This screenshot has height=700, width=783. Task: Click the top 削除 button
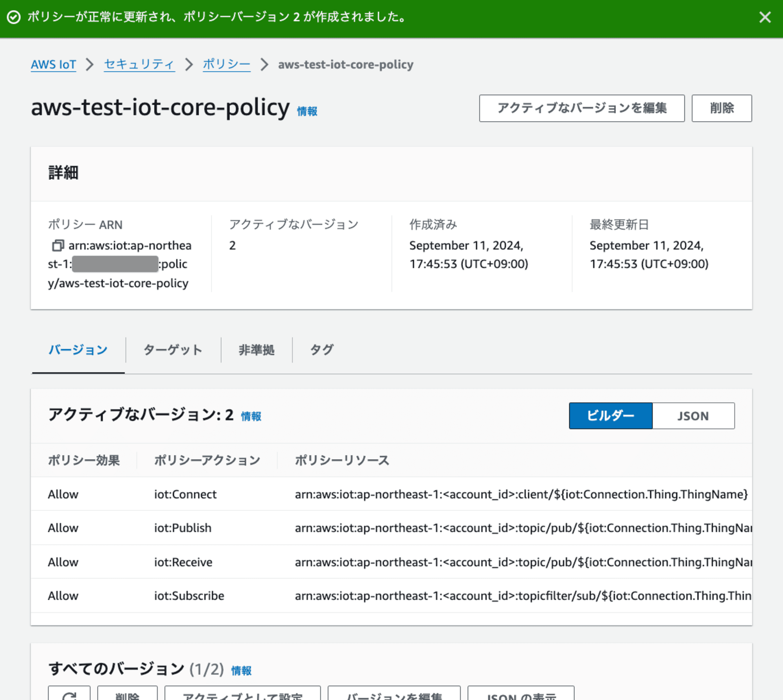tap(722, 108)
